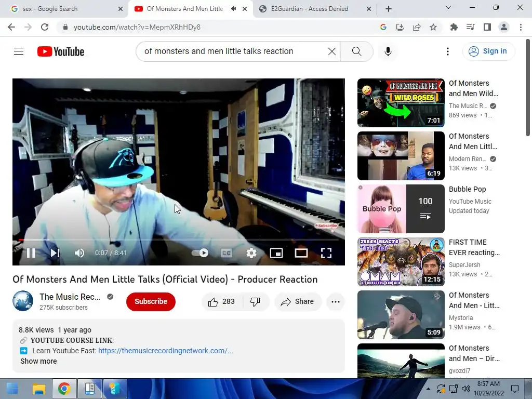Viewport: 532px width, 399px height.
Task: Dislike the video with thumbs down
Action: 255,302
